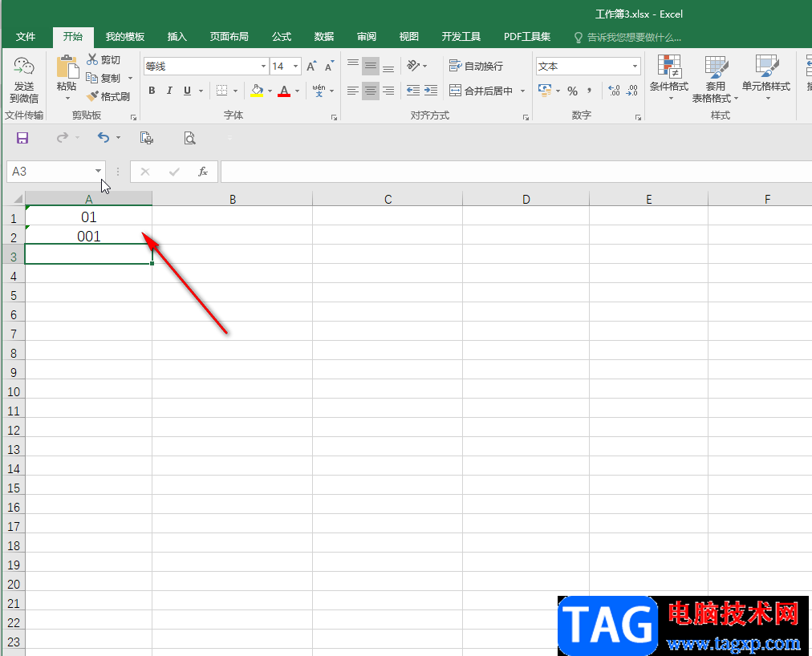Open the font color dropdown arrow
The image size is (812, 656).
point(297,91)
